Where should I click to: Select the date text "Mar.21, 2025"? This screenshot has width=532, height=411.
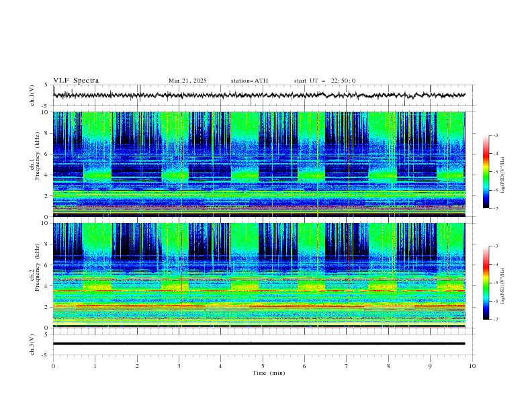coord(187,81)
